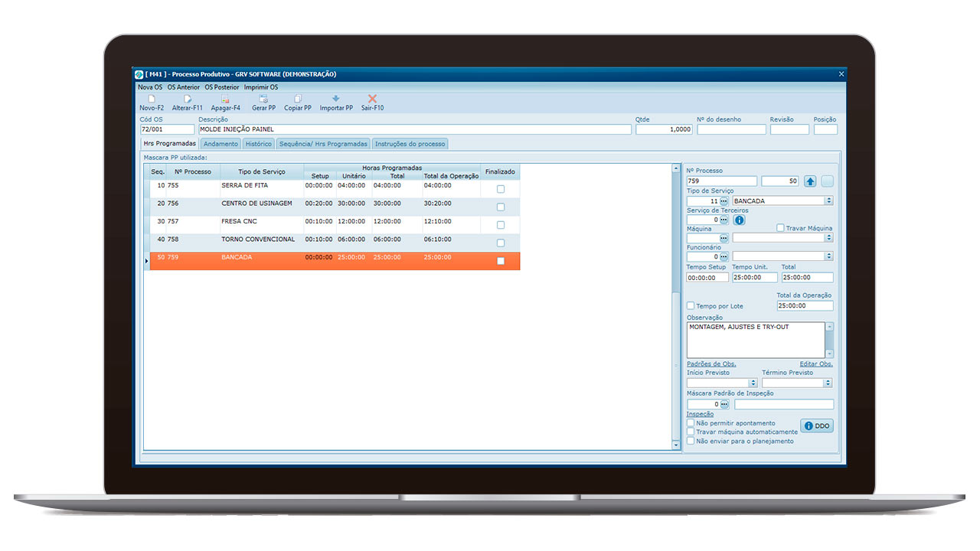Check Finalizado for FRESA CNC row
980x551 pixels.
[501, 225]
